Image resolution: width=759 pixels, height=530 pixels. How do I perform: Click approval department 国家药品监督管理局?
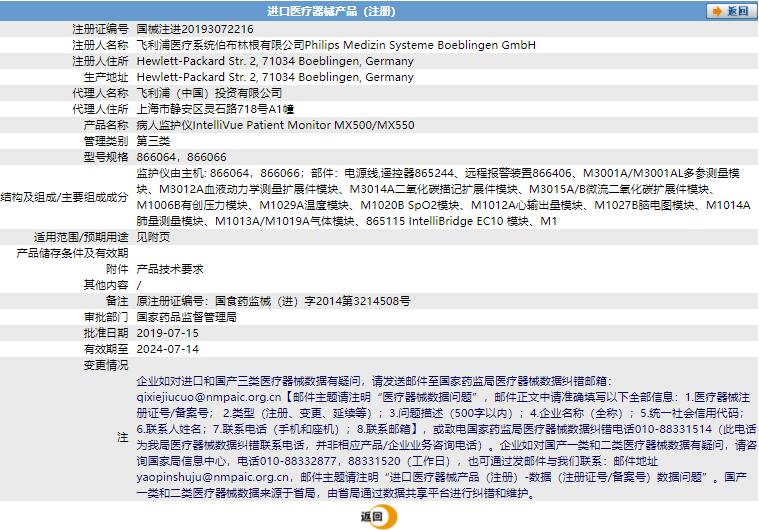coord(186,317)
